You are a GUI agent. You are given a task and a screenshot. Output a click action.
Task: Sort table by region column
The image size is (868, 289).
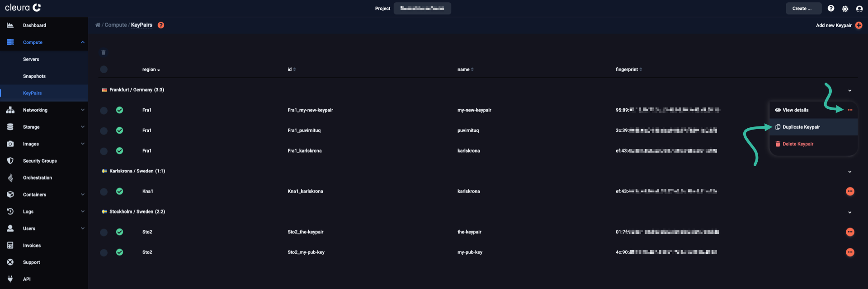pyautogui.click(x=151, y=70)
